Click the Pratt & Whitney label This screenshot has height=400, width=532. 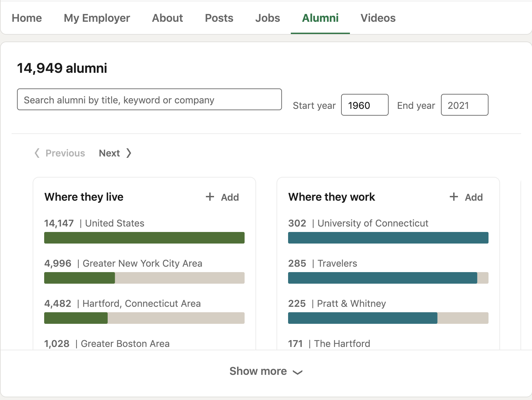[x=351, y=303]
